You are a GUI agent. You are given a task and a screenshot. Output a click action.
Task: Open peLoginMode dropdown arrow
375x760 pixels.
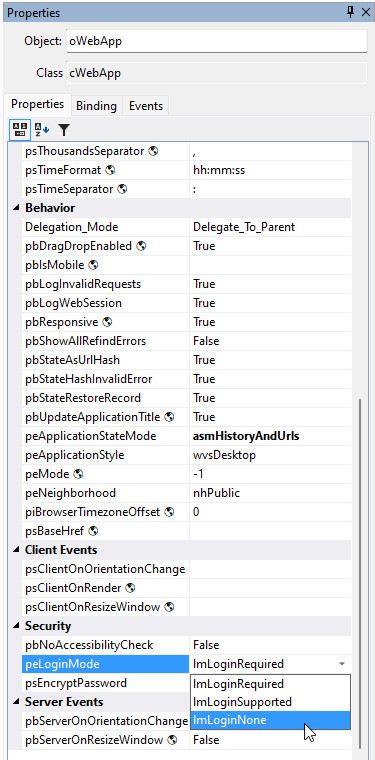342,664
